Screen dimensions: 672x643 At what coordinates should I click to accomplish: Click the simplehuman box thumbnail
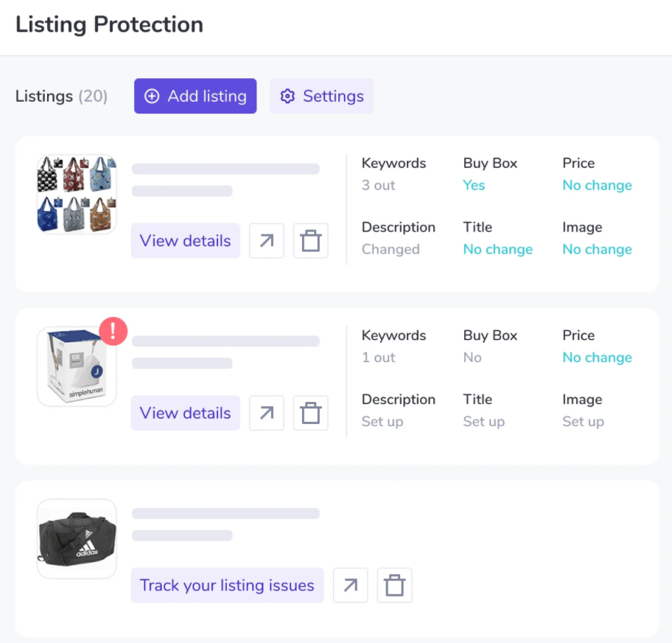(77, 367)
